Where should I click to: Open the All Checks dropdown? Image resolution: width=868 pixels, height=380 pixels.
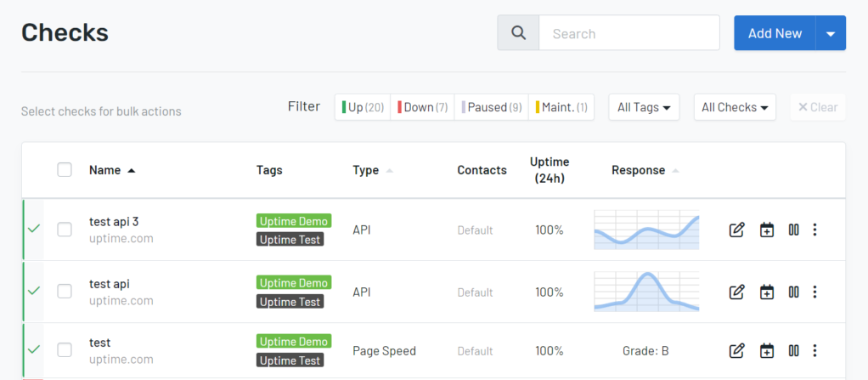pyautogui.click(x=734, y=107)
